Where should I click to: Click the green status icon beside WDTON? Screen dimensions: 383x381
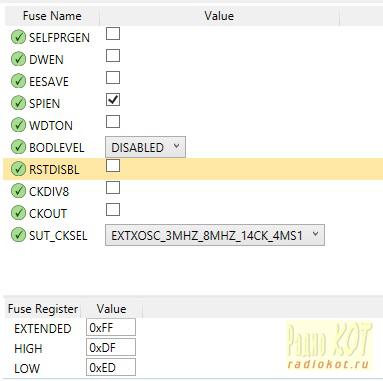tap(18, 125)
